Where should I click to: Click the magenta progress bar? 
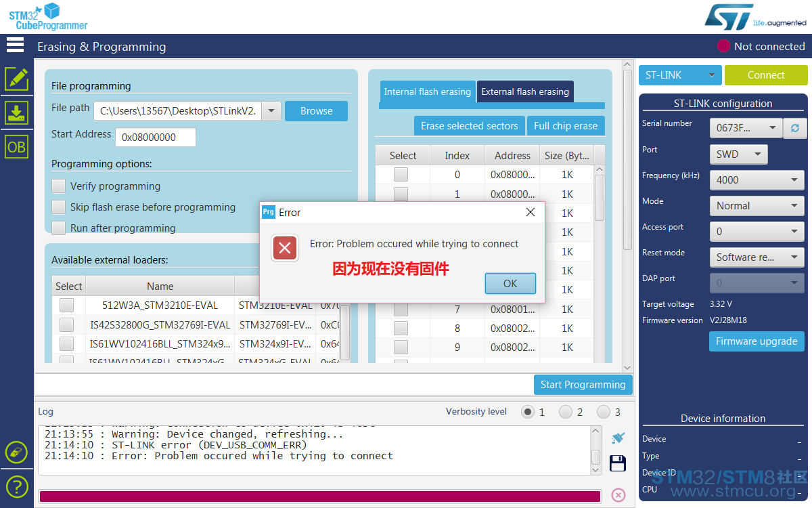click(319, 496)
